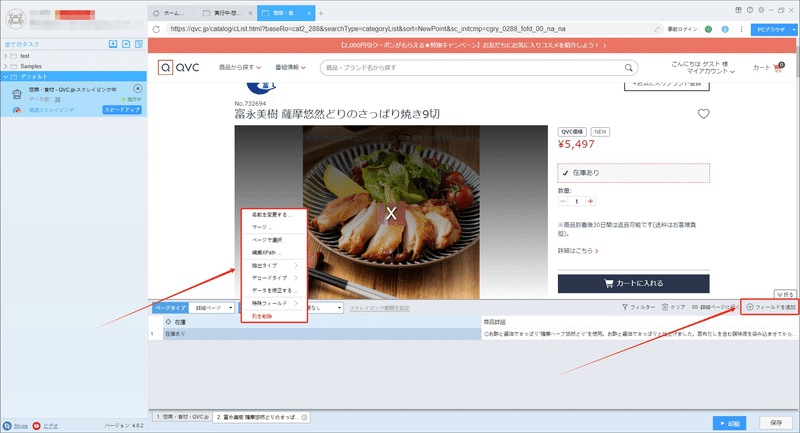Click the 起動 start button
Screen dimensions: 800x433
pos(730,423)
